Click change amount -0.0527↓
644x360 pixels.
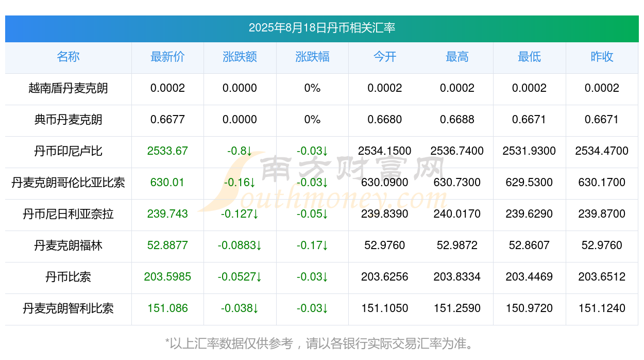pyautogui.click(x=240, y=277)
